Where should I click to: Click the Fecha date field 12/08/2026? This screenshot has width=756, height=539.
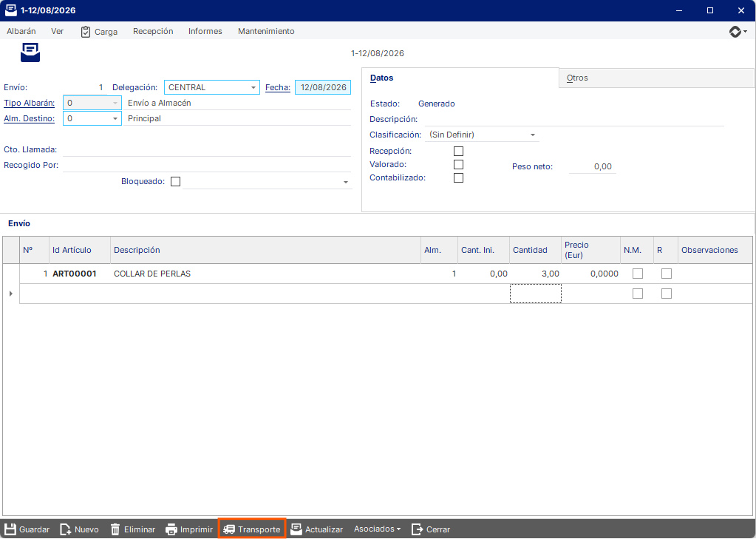click(x=323, y=87)
